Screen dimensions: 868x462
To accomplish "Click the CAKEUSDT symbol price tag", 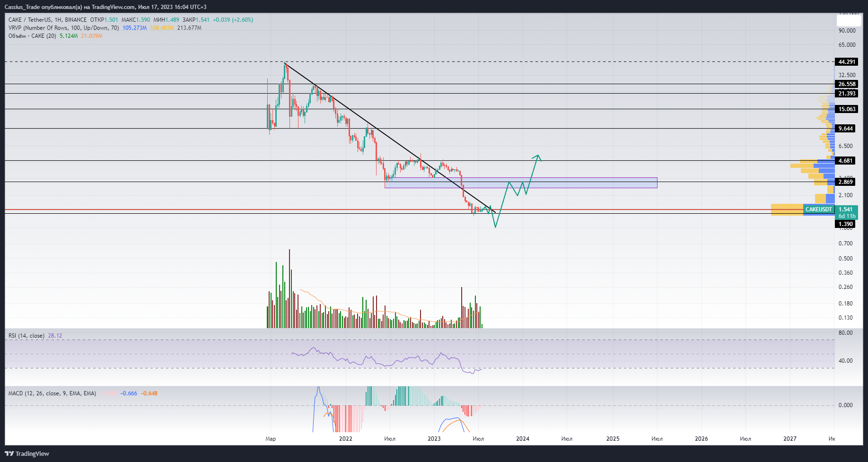I will pyautogui.click(x=818, y=209).
